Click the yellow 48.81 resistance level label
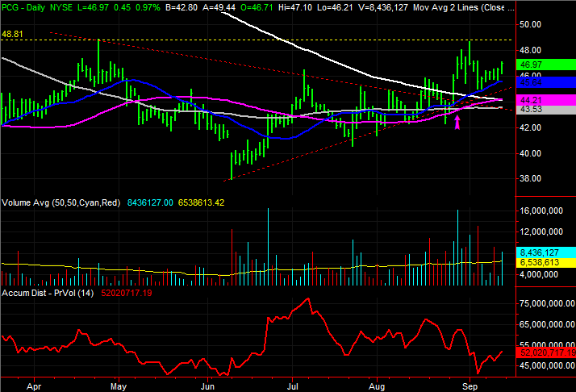This screenshot has width=576, height=392. coord(12,34)
